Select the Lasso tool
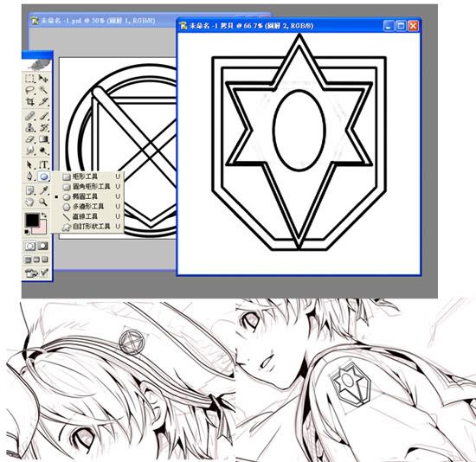 29,90
